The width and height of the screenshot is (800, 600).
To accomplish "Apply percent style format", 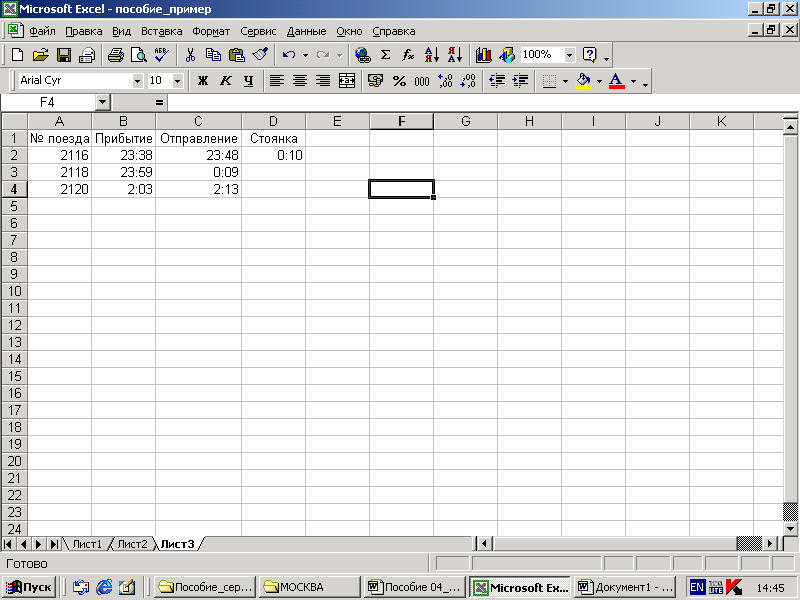I will 399,81.
